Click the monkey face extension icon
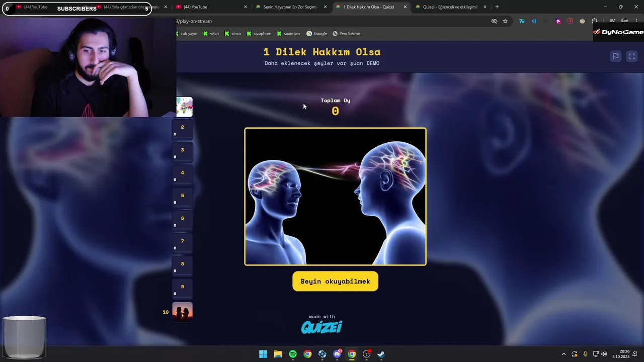Image resolution: width=644 pixels, height=362 pixels. tap(582, 21)
